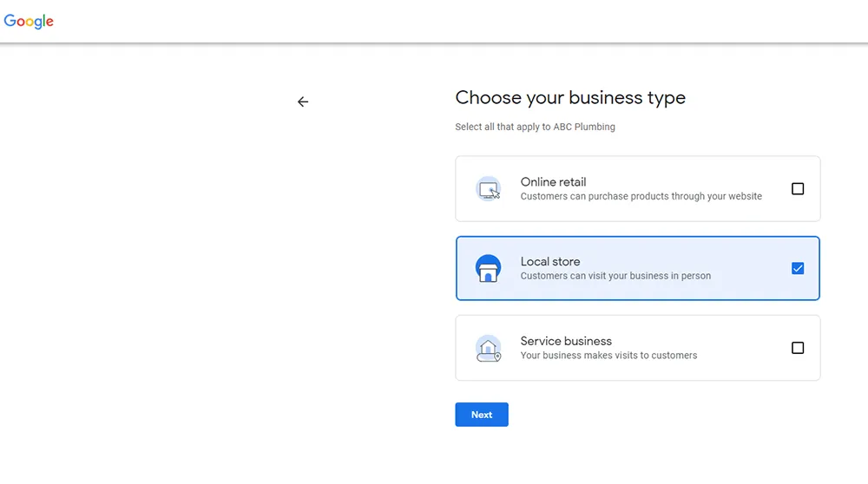
Task: Click 'Your business makes visits to customers'
Action: pos(609,356)
